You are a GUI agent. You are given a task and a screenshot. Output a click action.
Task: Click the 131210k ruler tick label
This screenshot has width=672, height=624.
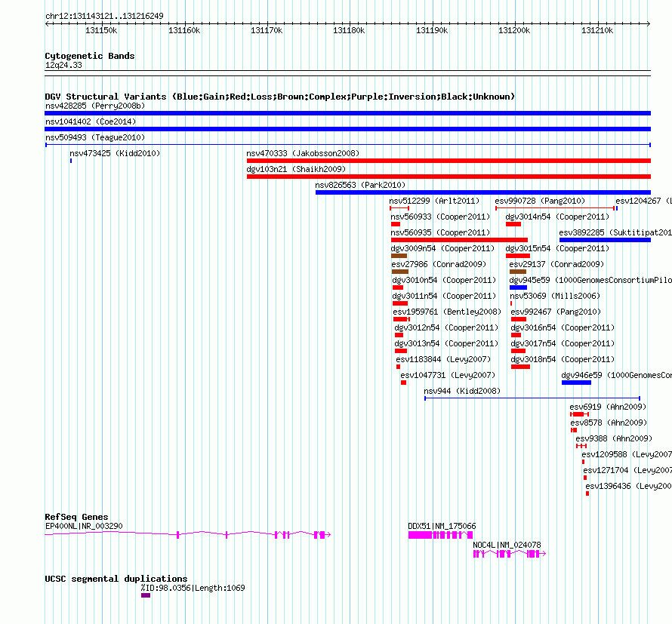pyautogui.click(x=597, y=30)
